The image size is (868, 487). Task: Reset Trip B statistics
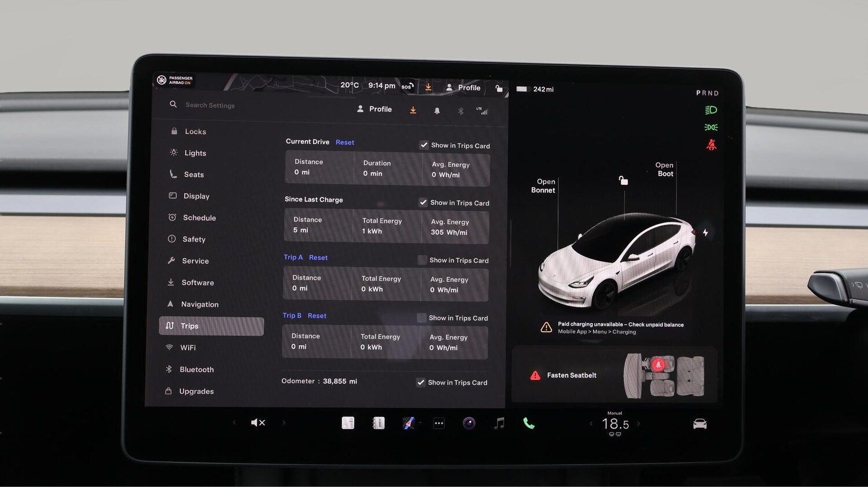coord(317,316)
